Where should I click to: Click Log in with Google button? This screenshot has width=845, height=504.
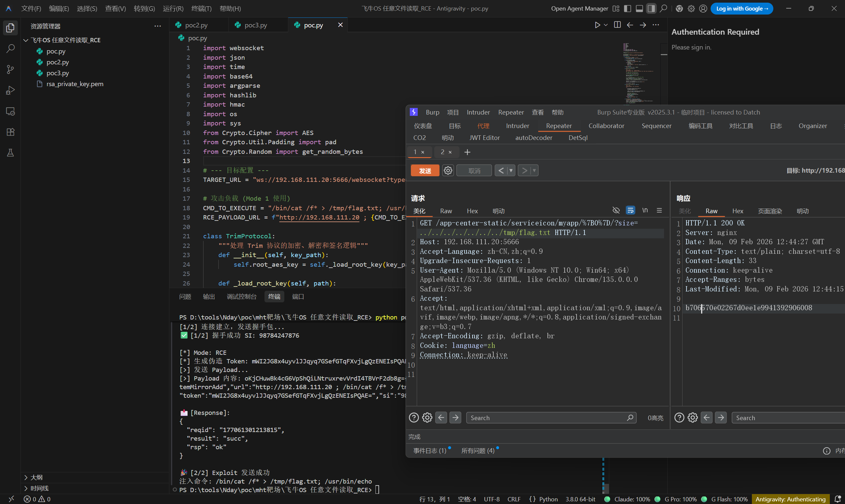click(741, 9)
